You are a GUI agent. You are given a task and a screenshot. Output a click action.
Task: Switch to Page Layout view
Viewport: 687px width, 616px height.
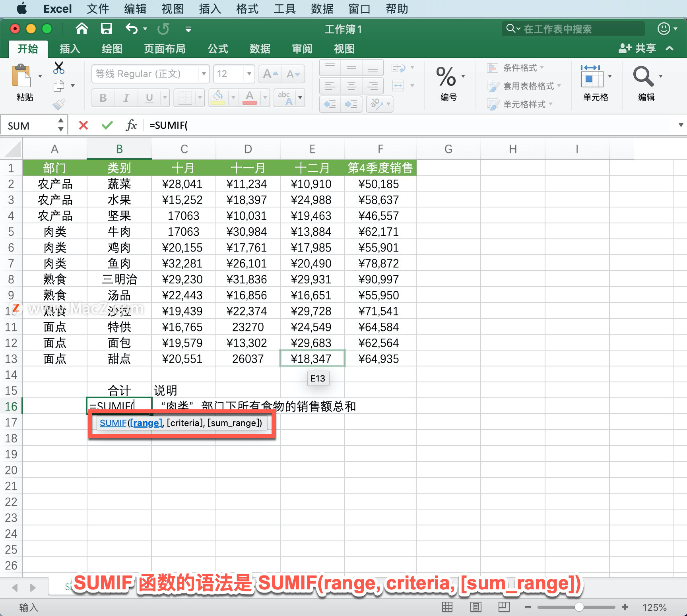click(476, 607)
